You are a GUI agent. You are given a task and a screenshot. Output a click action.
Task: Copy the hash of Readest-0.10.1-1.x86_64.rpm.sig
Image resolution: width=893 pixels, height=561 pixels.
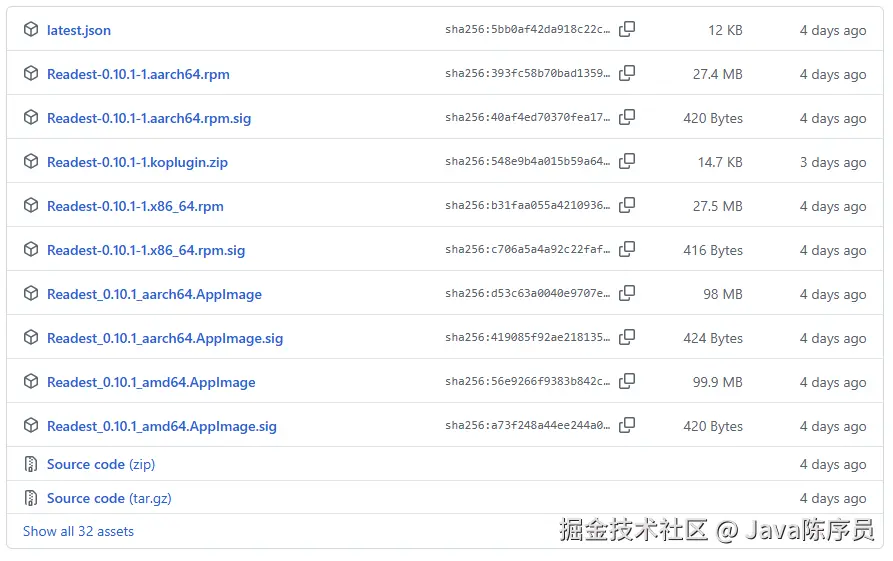coord(627,249)
